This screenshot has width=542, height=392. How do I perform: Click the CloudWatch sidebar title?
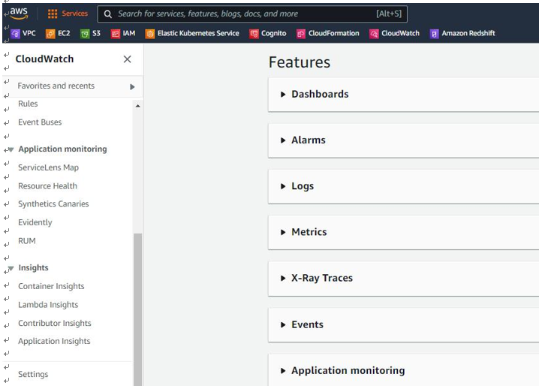click(44, 59)
